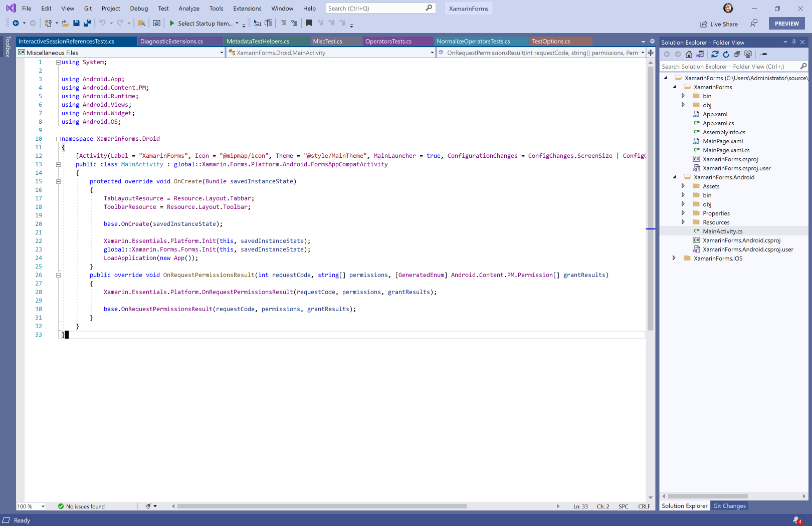Click the Find in Files toolbar icon

tap(141, 23)
